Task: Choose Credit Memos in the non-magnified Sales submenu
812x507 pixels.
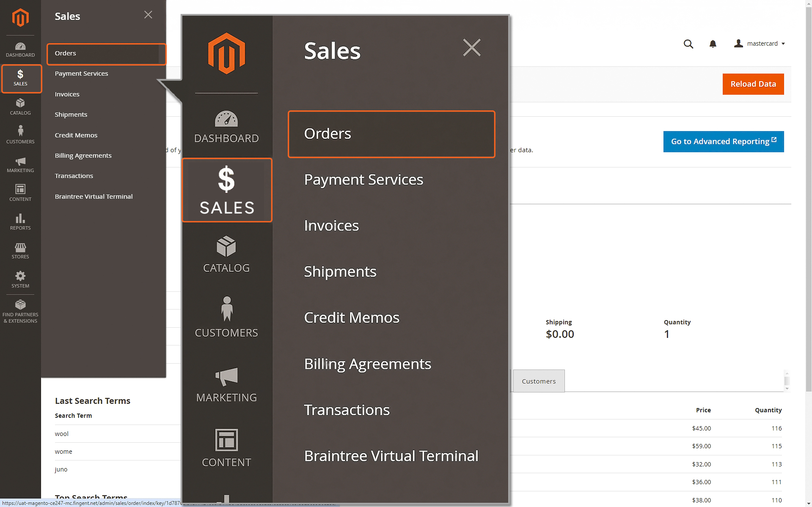Action: pyautogui.click(x=76, y=135)
